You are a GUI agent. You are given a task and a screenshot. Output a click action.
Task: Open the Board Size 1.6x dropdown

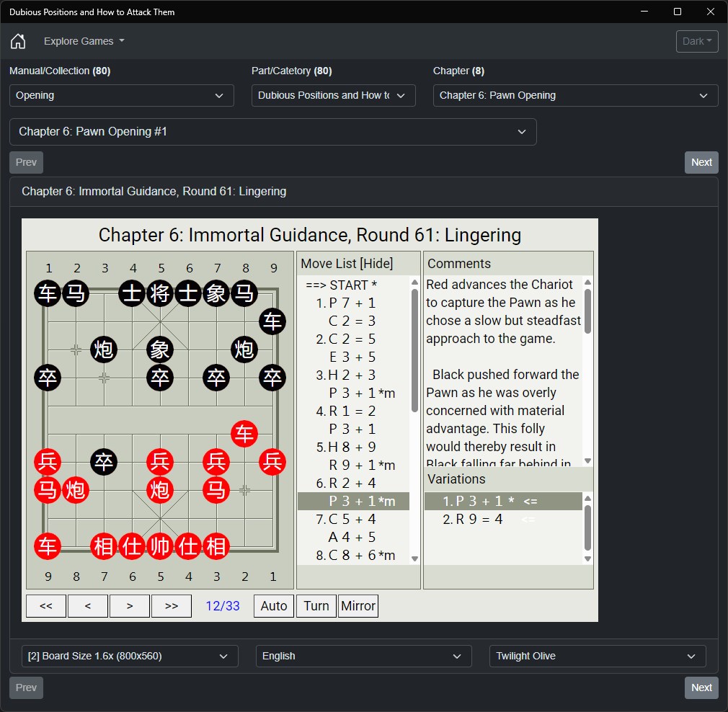coord(130,657)
